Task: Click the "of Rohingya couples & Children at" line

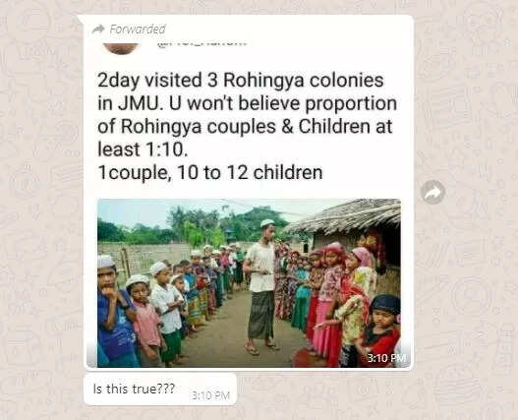Action: tap(245, 127)
